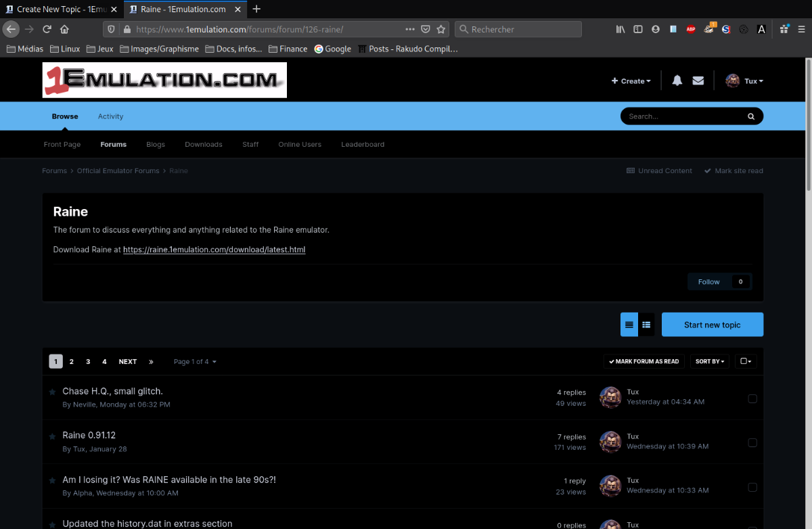Open the 1Emulation.com logo
The image size is (812, 529).
coord(164,80)
